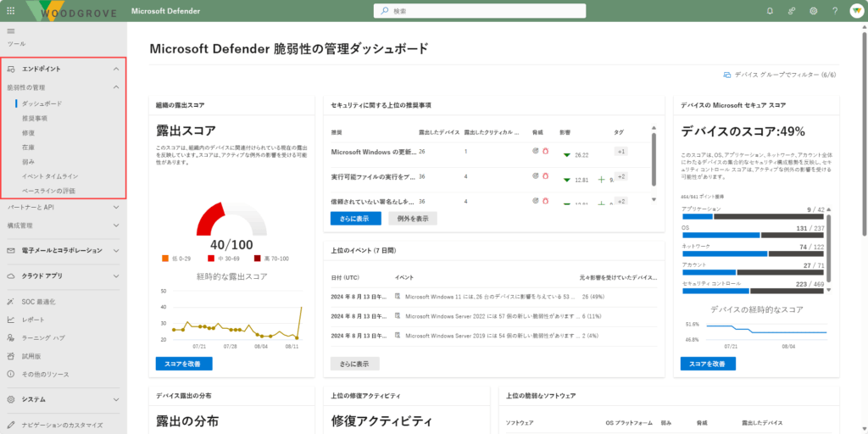Viewport: 868px width, 434px height.
Task: Click the レポート chart icon in sidebar
Action: click(x=11, y=320)
